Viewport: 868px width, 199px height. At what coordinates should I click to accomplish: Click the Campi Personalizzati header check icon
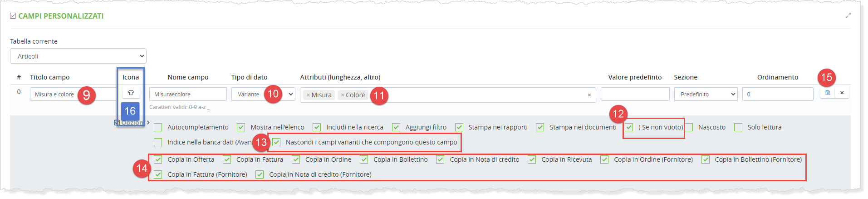tap(13, 16)
